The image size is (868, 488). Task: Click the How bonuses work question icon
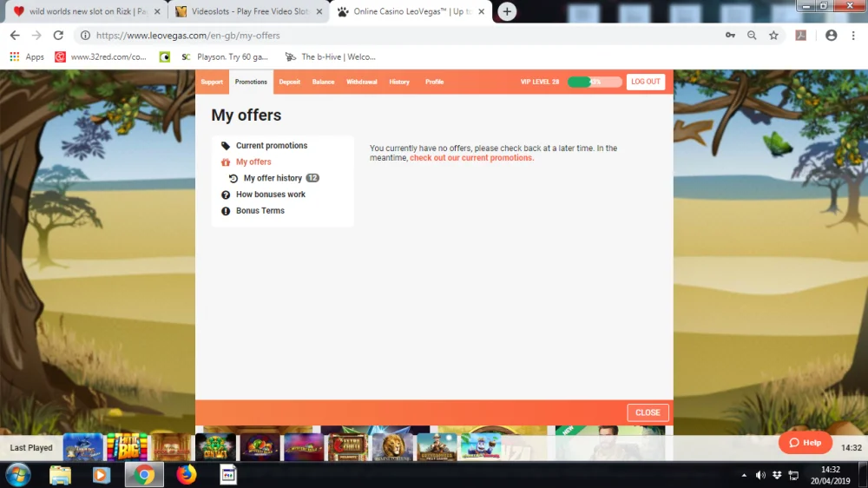pos(226,195)
